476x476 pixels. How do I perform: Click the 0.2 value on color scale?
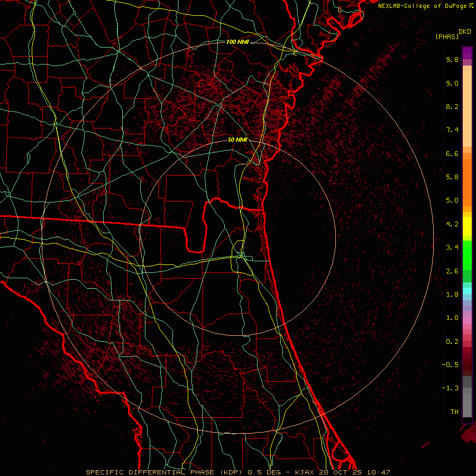pos(452,342)
